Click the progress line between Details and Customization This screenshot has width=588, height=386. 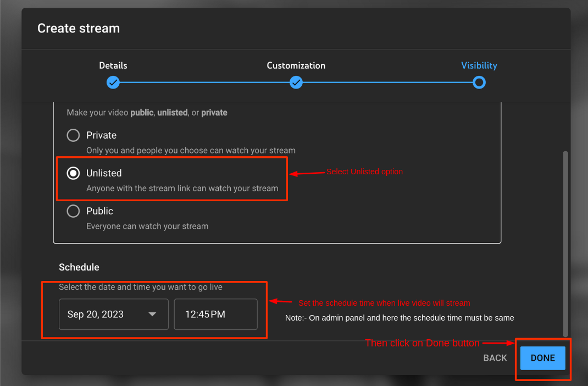coord(204,83)
